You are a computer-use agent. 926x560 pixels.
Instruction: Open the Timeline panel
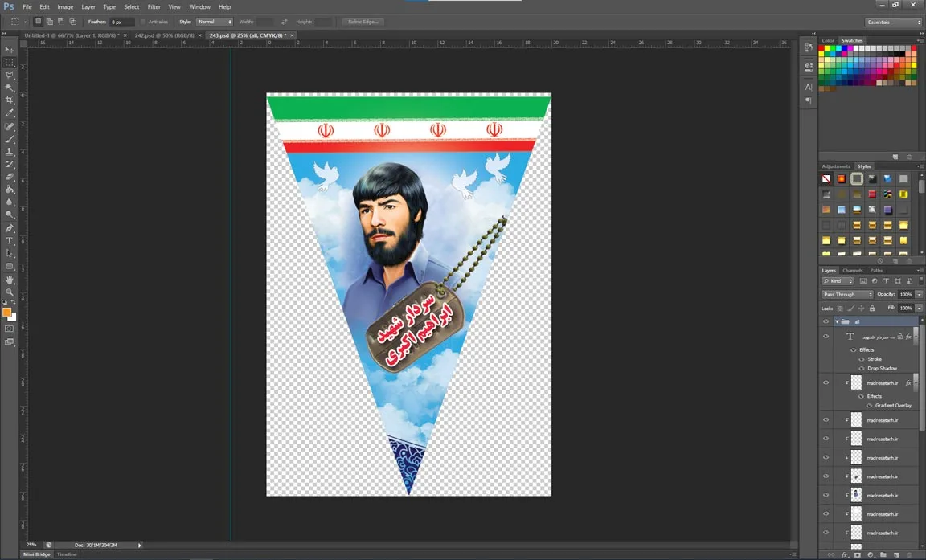[67, 554]
